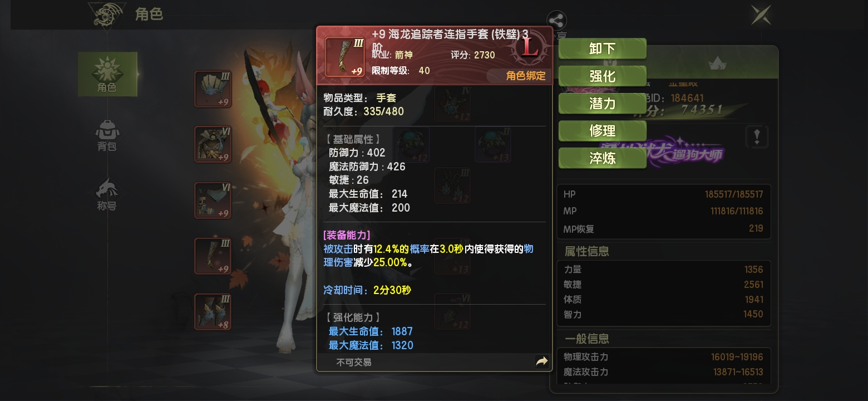Click the 卸下 unequip button

pos(602,48)
